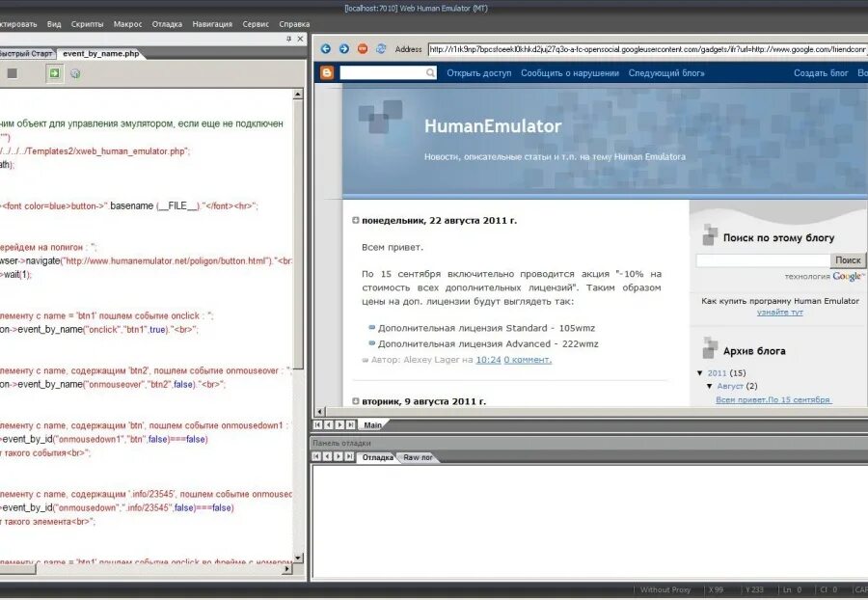
Task: Collapse the post dated 22 августа 2011
Action: pyautogui.click(x=356, y=220)
